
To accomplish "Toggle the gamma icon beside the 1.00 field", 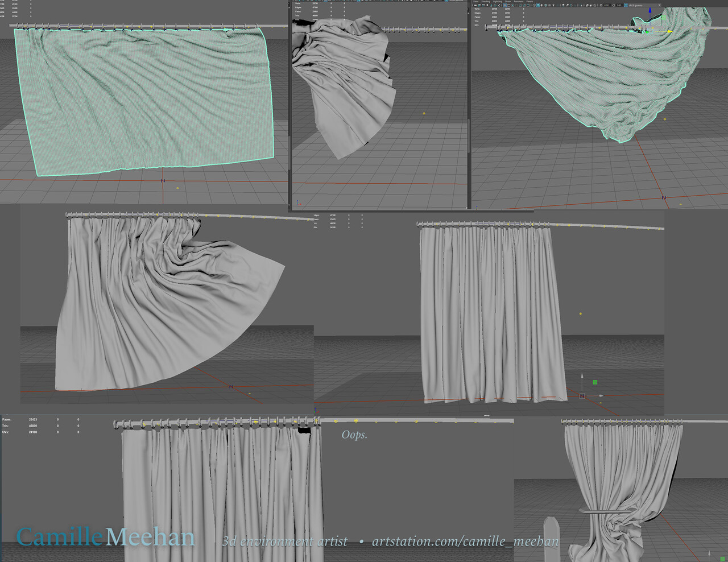I will pyautogui.click(x=614, y=5).
